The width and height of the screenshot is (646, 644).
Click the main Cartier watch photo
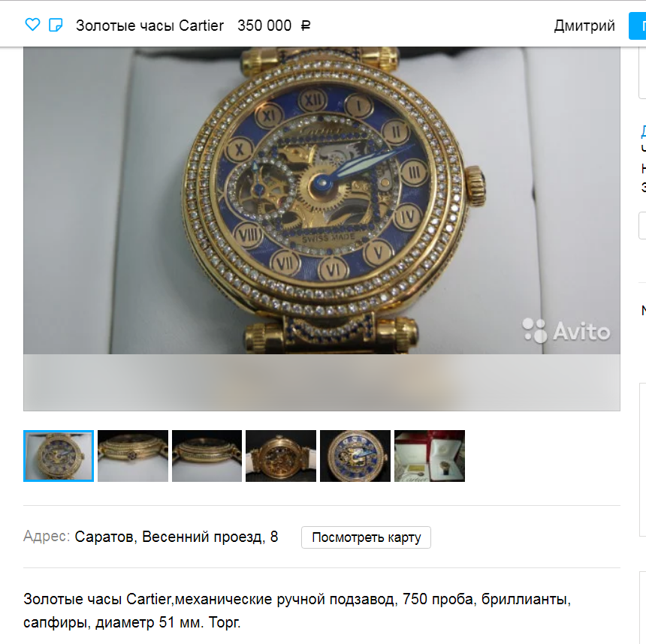pos(321,200)
